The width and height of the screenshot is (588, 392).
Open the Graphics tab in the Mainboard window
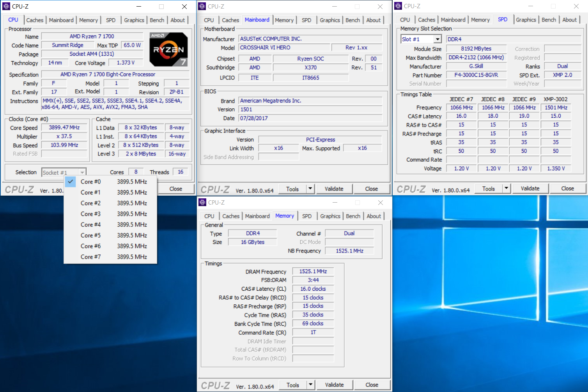330,20
